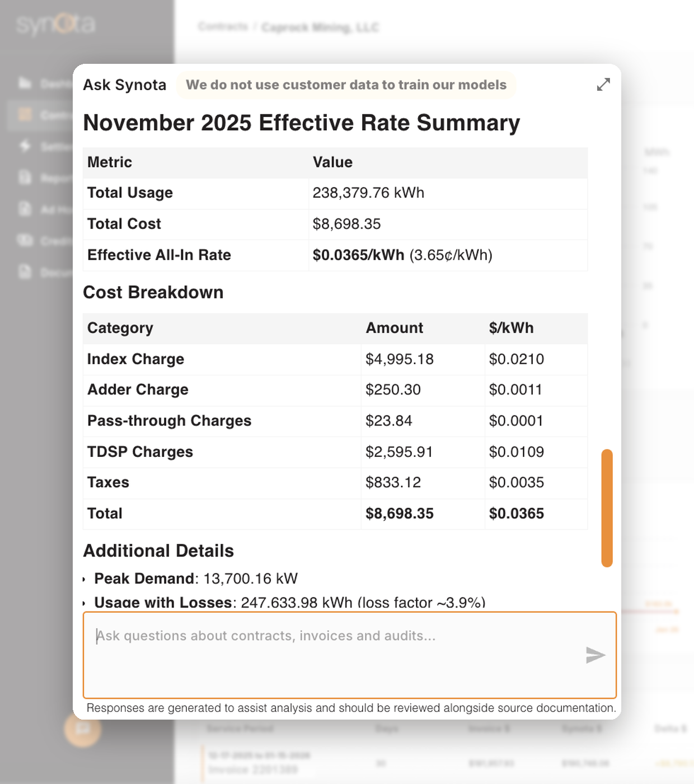This screenshot has width=694, height=784.
Task: Click the Metric column header
Action: [110, 162]
